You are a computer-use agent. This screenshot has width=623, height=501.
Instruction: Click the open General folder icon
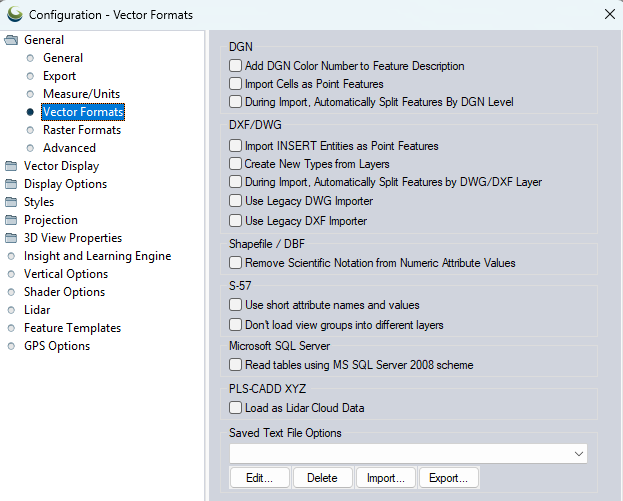[11, 41]
